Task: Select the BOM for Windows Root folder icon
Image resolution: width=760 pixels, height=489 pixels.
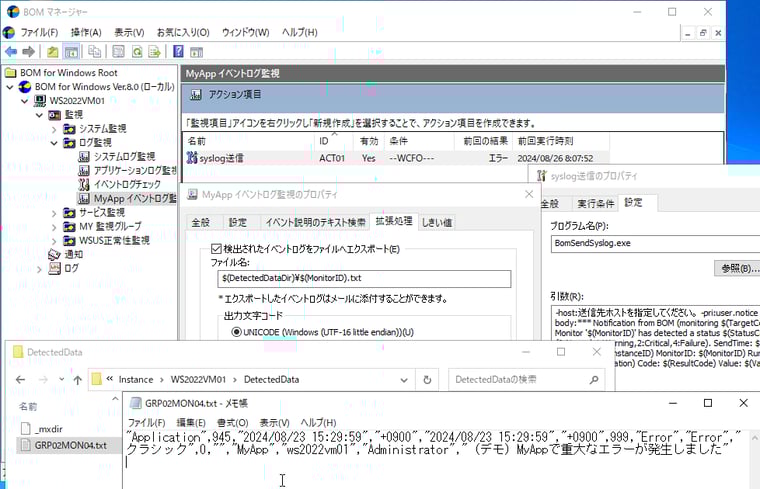Action: tap(11, 73)
